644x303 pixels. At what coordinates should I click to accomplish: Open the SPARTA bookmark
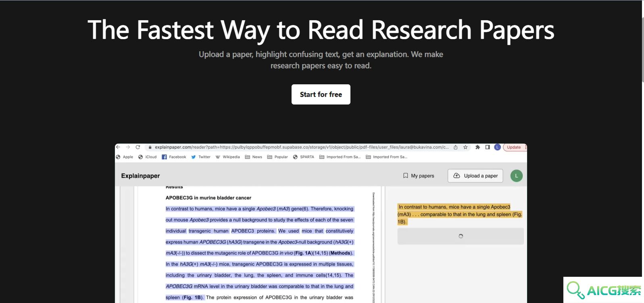[x=304, y=157]
